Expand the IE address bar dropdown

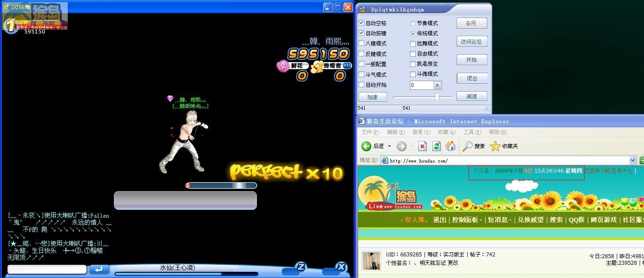[x=633, y=160]
